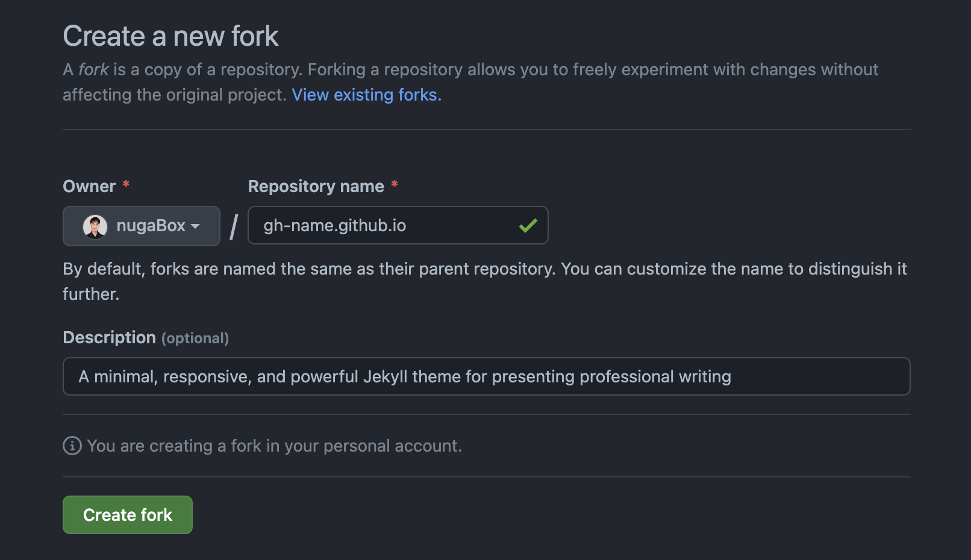Click the Repository name label

point(316,187)
